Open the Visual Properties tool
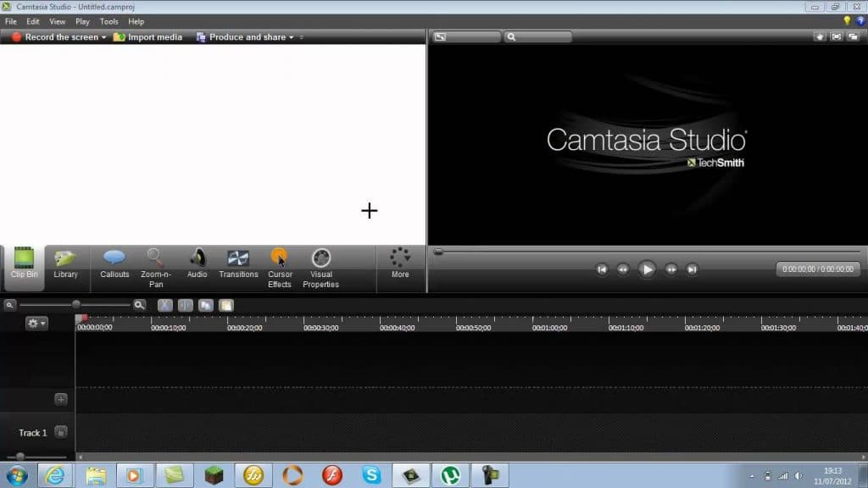868x488 pixels. point(320,269)
